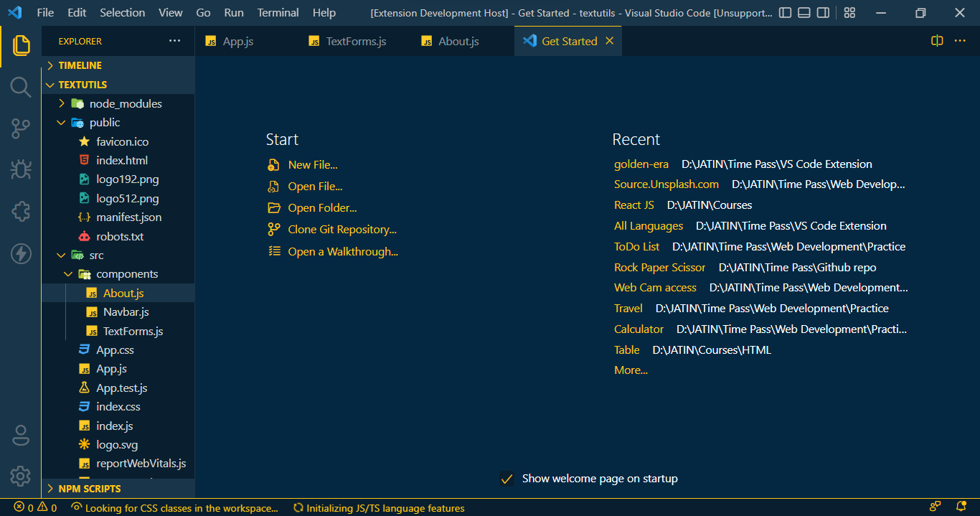
Task: Click the feedback icon in status bar
Action: (x=936, y=507)
